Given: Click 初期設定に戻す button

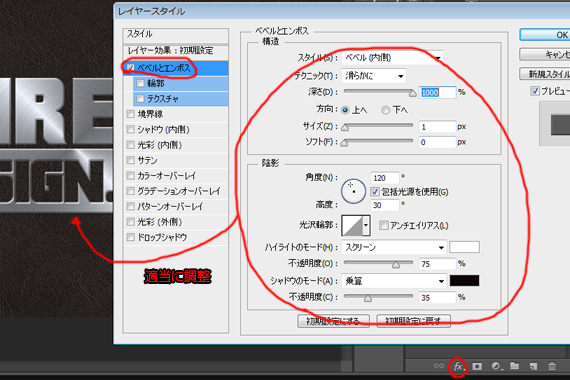Looking at the screenshot, I should tap(414, 321).
